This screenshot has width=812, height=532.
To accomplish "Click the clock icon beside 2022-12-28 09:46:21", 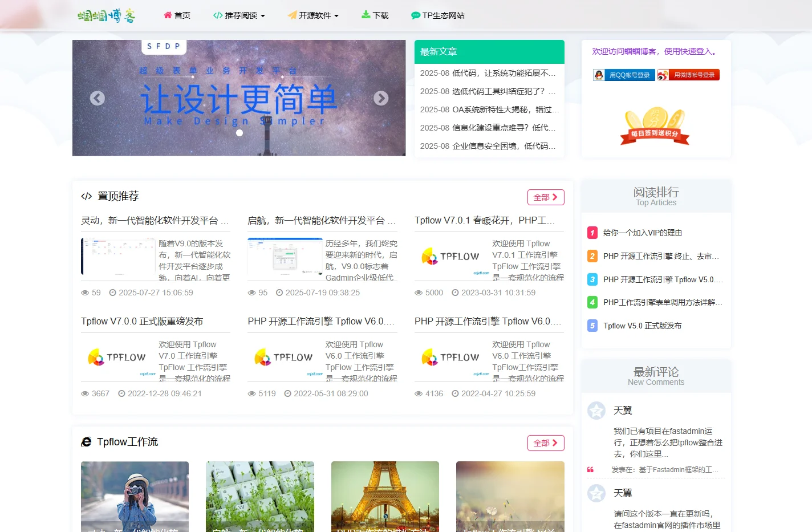I will tap(121, 393).
